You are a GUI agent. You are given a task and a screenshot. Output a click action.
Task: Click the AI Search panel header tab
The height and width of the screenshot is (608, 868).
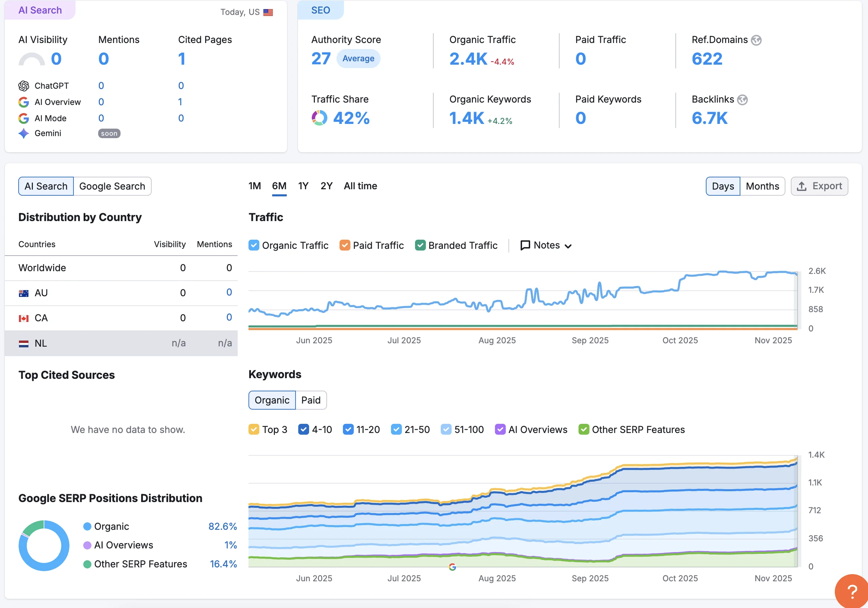(x=40, y=10)
